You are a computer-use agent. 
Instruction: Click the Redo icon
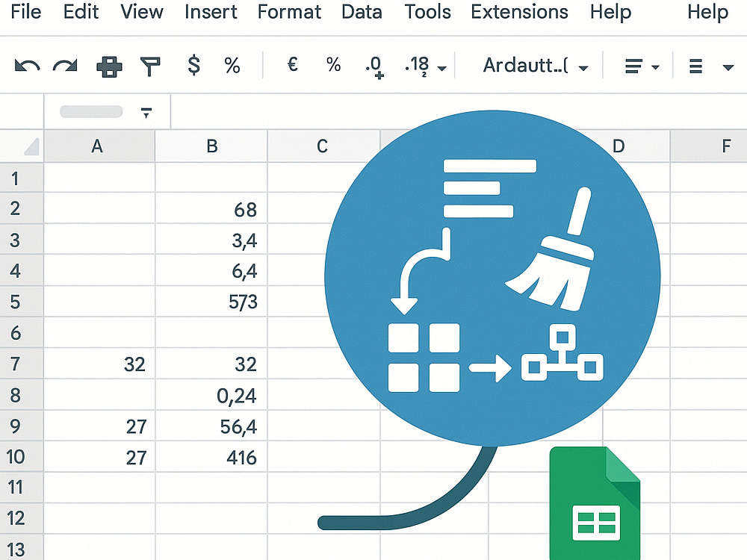coord(63,66)
